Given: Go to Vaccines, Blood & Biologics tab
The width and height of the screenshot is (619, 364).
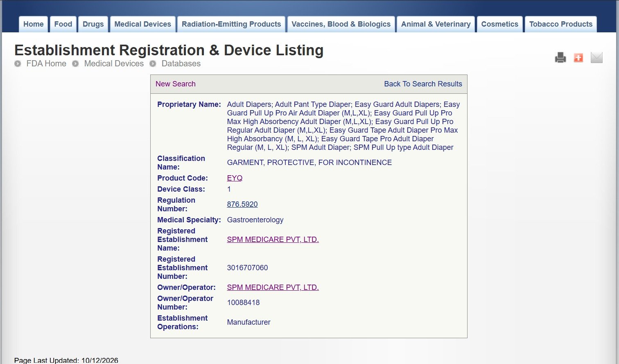Looking at the screenshot, I should point(341,24).
